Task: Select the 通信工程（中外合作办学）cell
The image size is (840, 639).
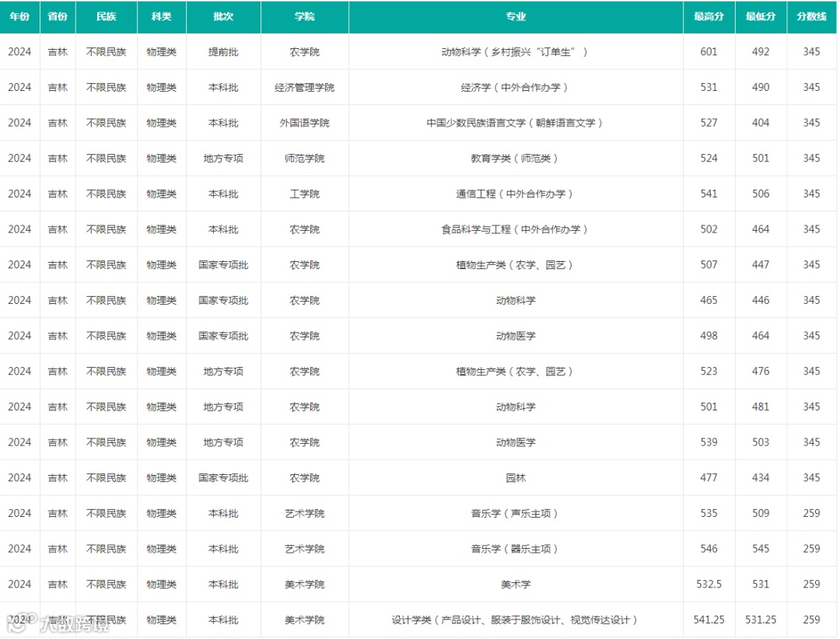Action: (x=516, y=194)
